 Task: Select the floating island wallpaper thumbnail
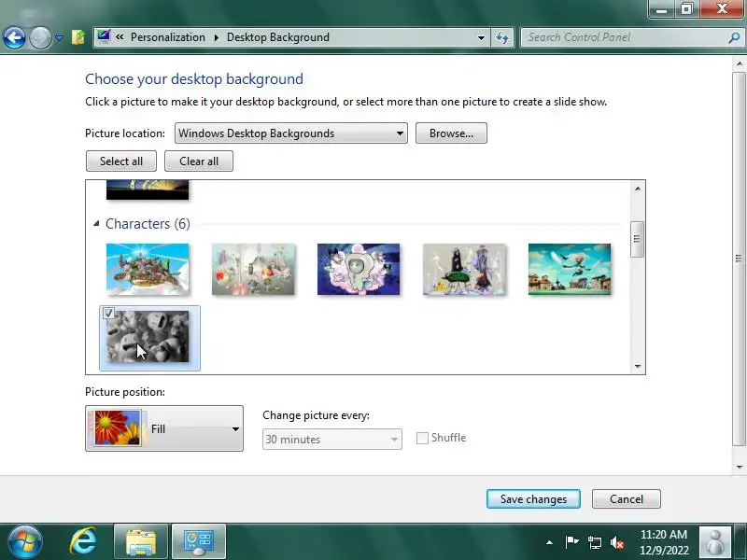[x=148, y=270]
